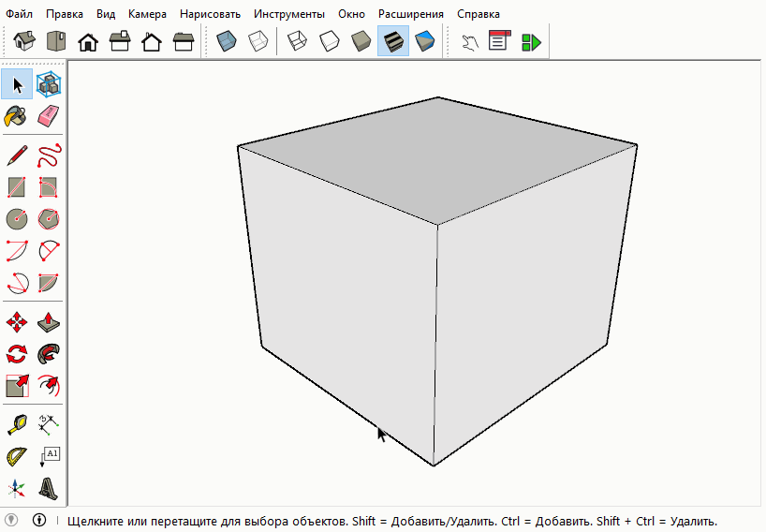This screenshot has width=766, height=532.
Task: Select the Rectangle tool
Action: click(17, 187)
